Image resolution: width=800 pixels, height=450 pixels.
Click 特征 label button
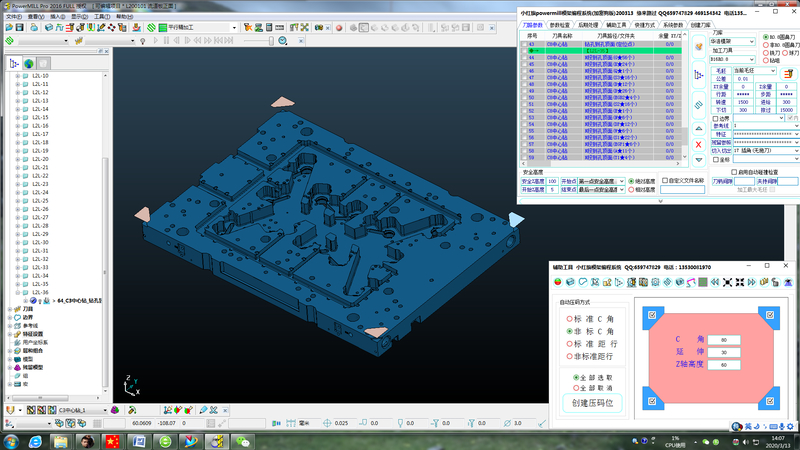pyautogui.click(x=721, y=134)
